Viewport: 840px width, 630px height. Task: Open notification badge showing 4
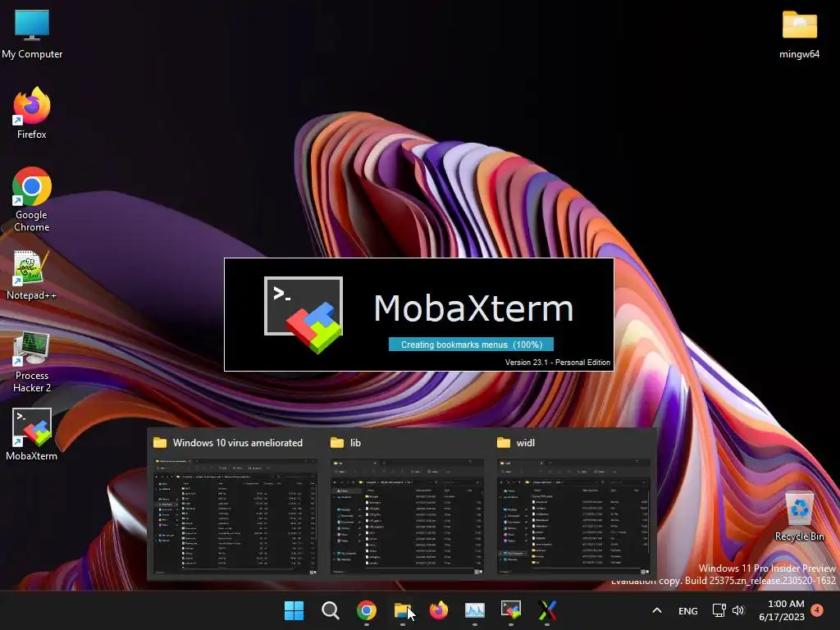pos(817,609)
